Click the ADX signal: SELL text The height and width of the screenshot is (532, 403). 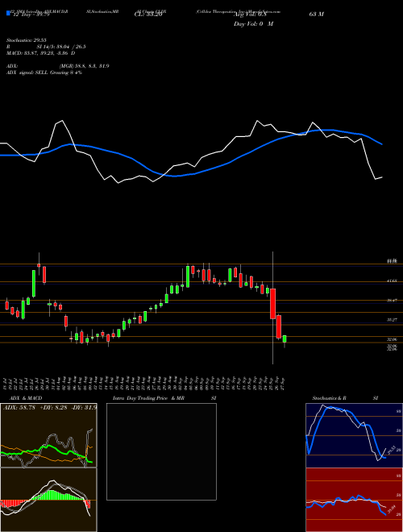click(44, 73)
